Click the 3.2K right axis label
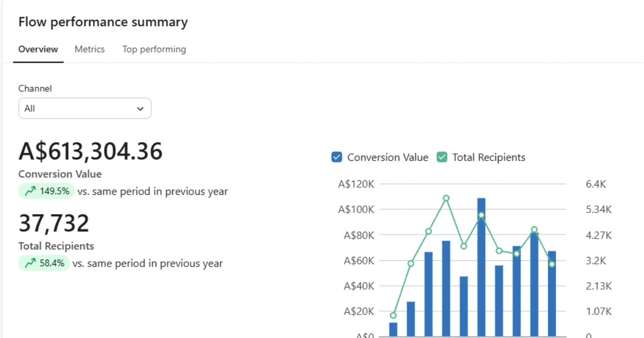Image resolution: width=644 pixels, height=338 pixels. click(596, 261)
